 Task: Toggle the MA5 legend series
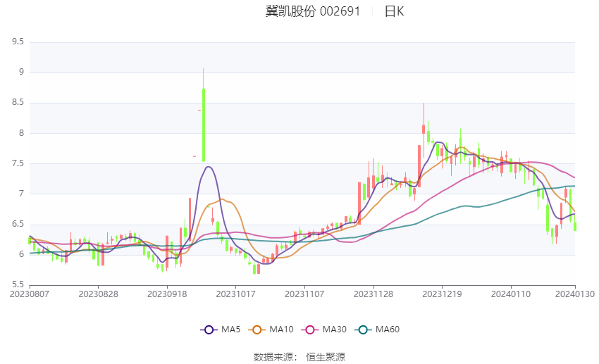(221, 330)
